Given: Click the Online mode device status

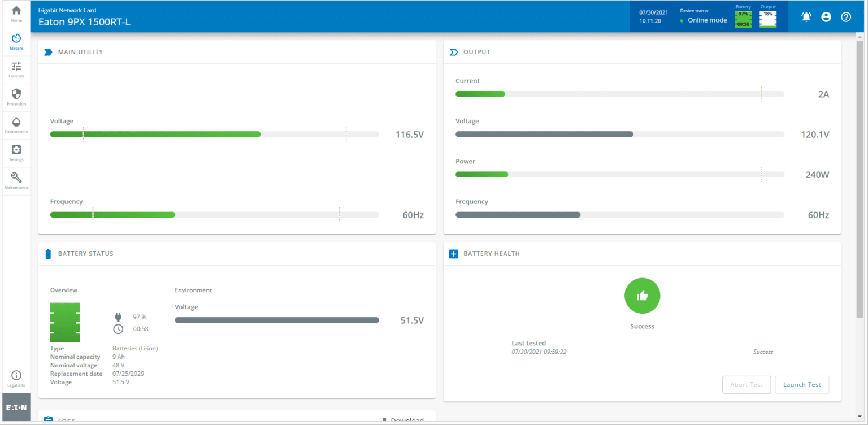Looking at the screenshot, I should 704,20.
